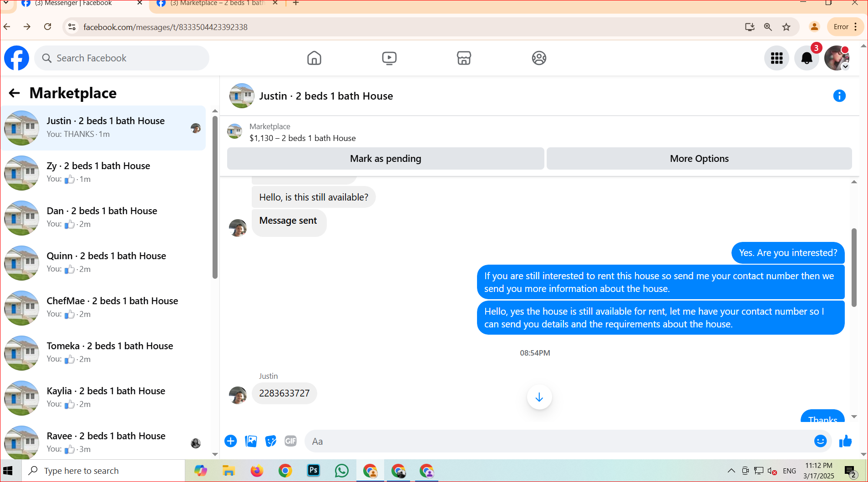Open the Facebook menu grid icon
The height and width of the screenshot is (482, 868).
coord(777,58)
